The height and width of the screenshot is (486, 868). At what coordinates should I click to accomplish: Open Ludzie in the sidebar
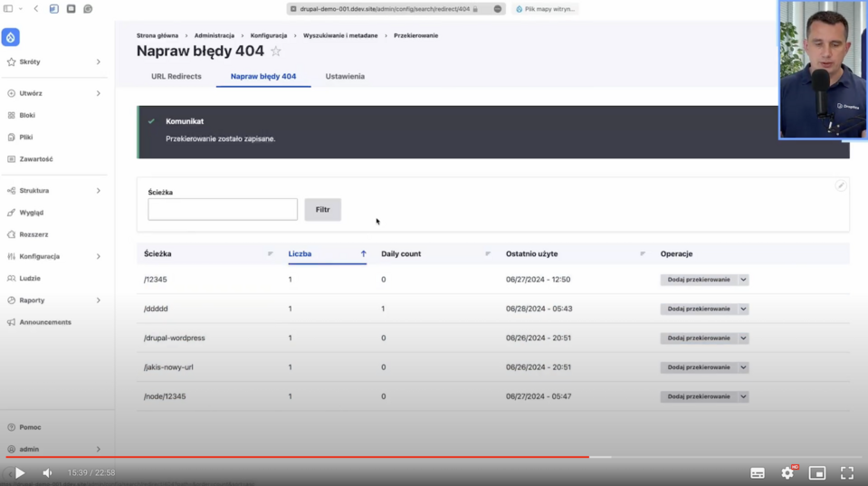point(30,279)
